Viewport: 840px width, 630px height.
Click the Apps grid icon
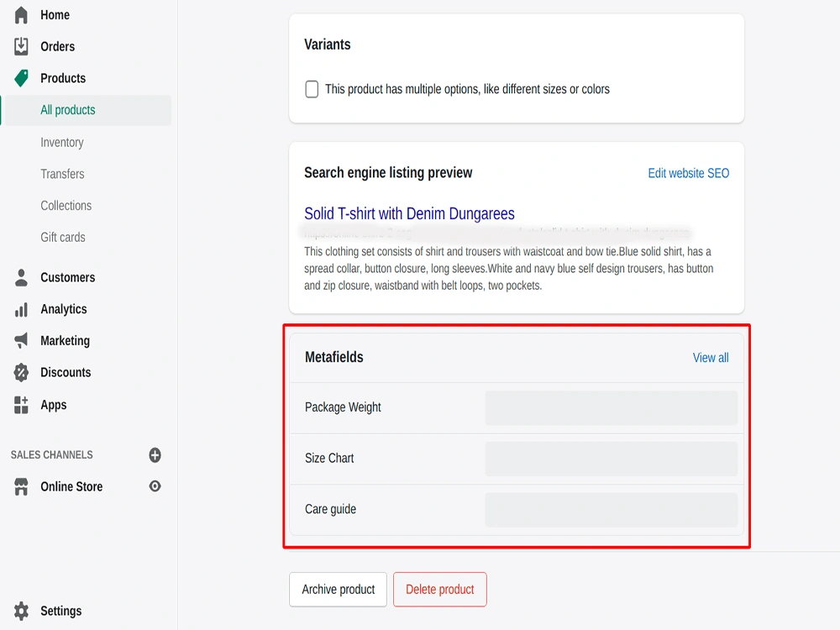pyautogui.click(x=21, y=405)
